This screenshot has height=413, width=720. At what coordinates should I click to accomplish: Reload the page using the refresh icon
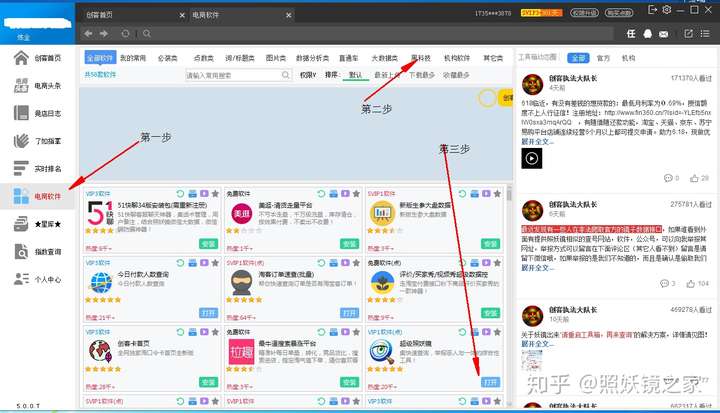tap(125, 34)
